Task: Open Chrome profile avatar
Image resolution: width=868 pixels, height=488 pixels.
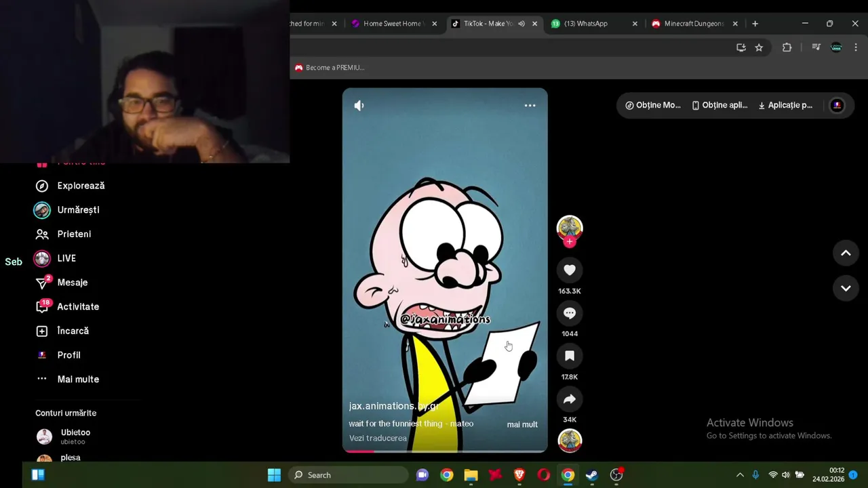Action: click(x=836, y=47)
